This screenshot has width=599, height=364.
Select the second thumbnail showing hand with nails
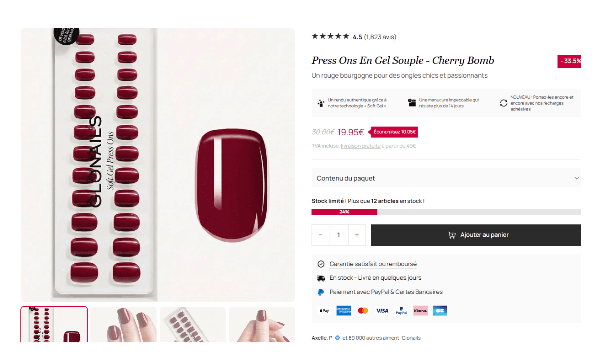pos(123,324)
